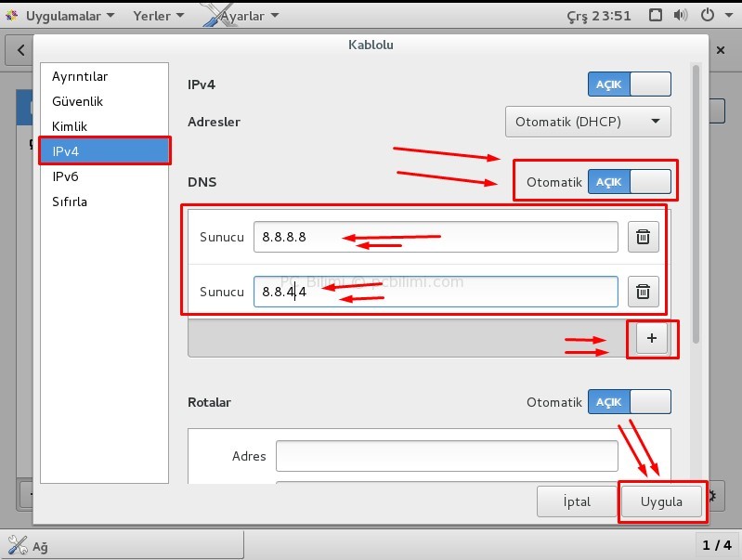Toggle the IPv4 AÇIK switch off

tap(629, 85)
